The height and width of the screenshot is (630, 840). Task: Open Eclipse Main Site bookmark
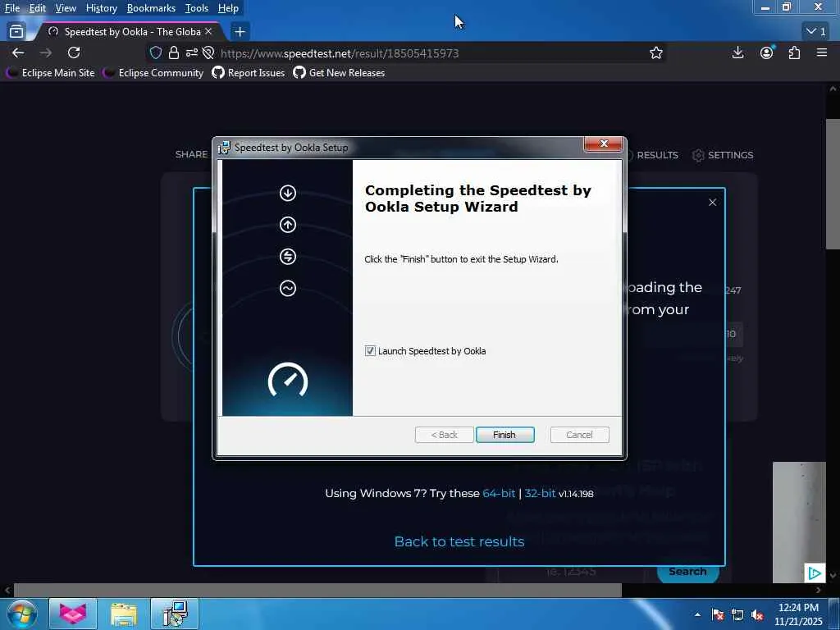click(x=51, y=72)
